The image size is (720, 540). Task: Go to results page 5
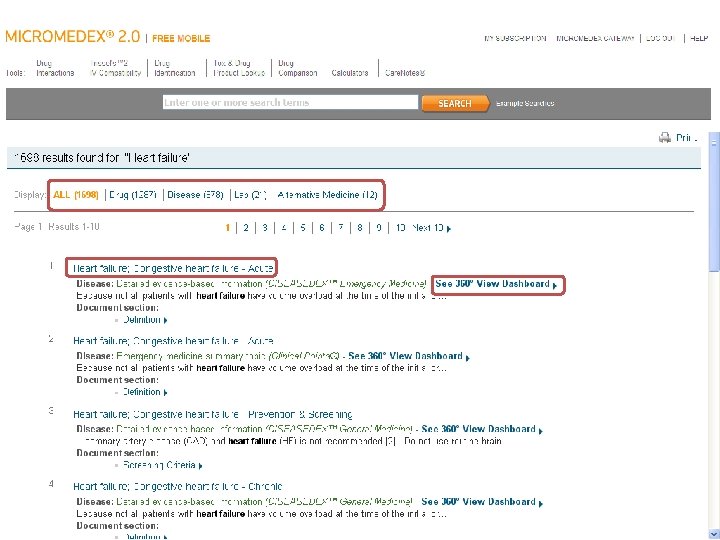(303, 228)
